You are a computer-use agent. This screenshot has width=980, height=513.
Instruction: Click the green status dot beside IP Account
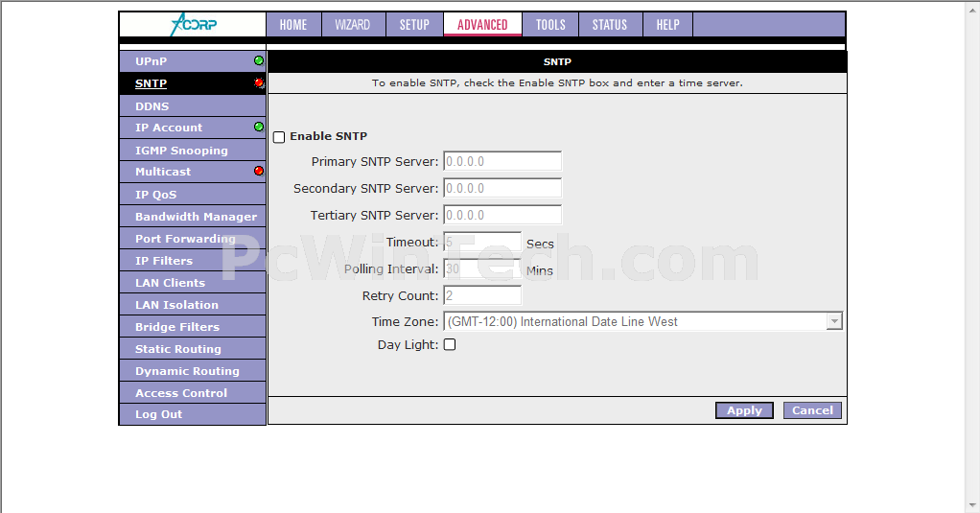[x=259, y=127]
